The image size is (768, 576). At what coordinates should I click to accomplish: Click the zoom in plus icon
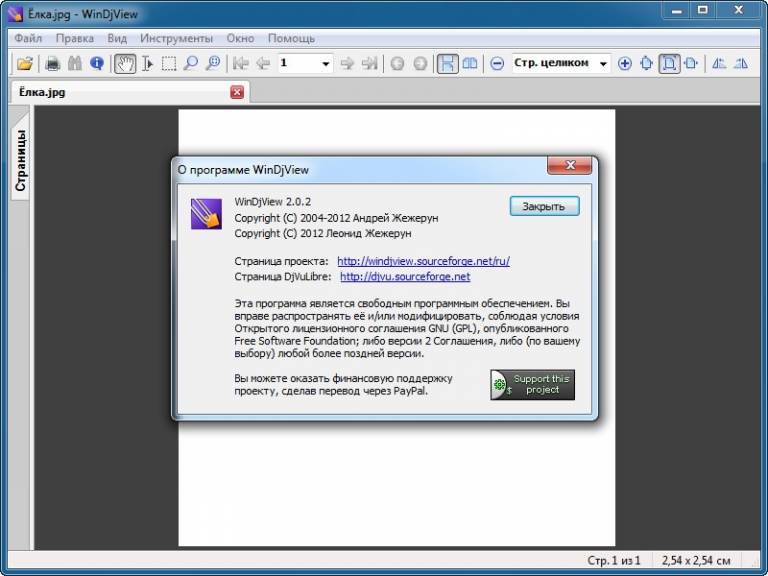(x=624, y=63)
